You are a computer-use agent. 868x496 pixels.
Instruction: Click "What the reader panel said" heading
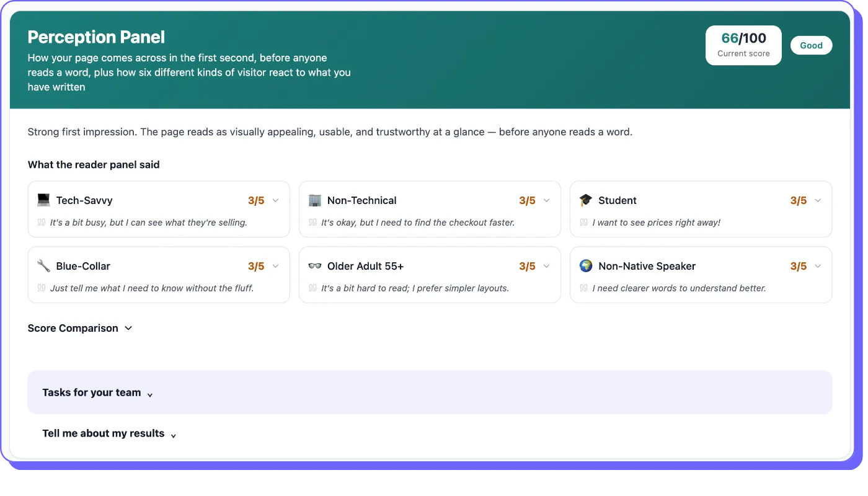coord(94,165)
